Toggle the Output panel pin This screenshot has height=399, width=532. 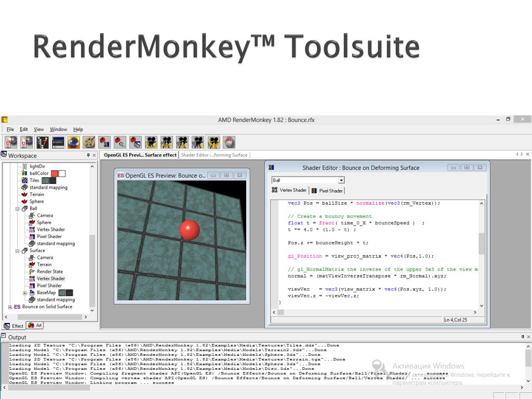click(523, 337)
